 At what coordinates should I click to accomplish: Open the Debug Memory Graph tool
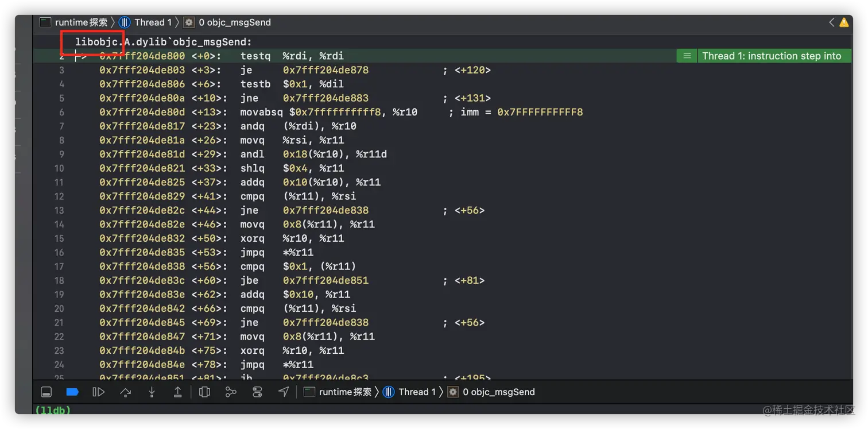tap(231, 392)
